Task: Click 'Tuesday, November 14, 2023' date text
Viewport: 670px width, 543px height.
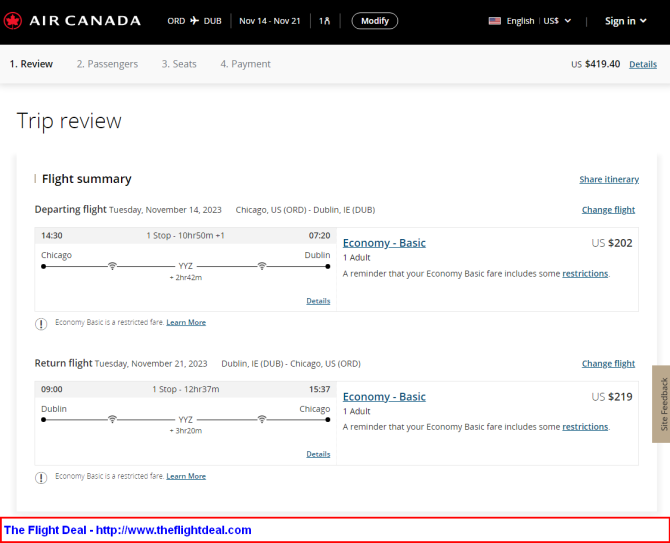Action: pos(165,210)
